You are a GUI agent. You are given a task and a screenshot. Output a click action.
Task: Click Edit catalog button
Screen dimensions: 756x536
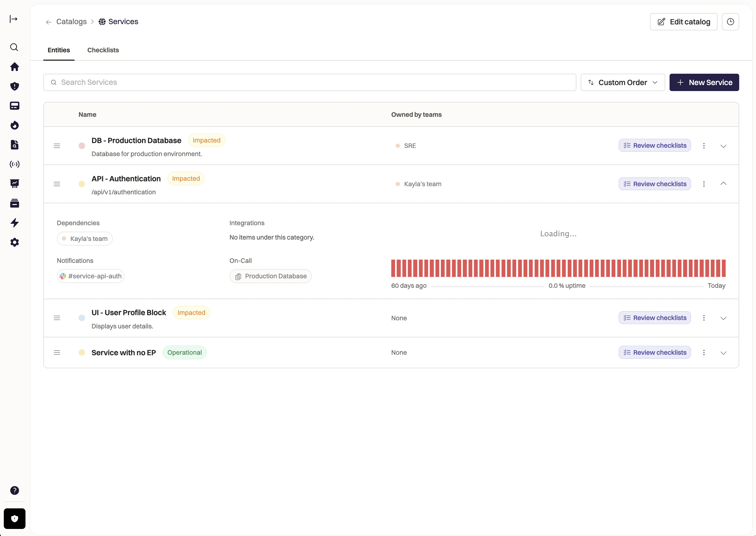tap(683, 22)
